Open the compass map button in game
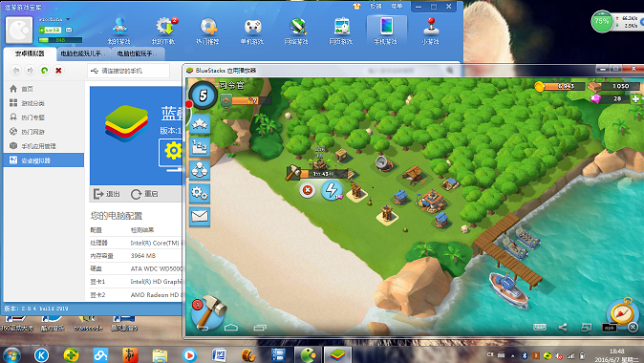 (621, 313)
